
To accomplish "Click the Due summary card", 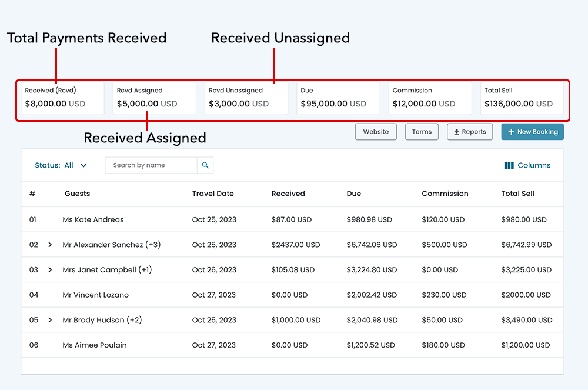I will (338, 98).
